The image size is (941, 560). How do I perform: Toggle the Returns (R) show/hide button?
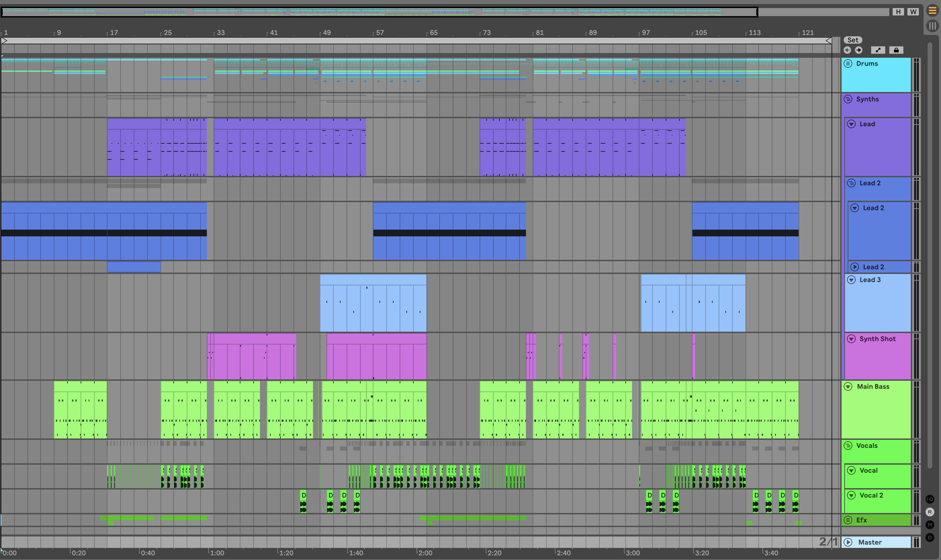click(x=930, y=512)
